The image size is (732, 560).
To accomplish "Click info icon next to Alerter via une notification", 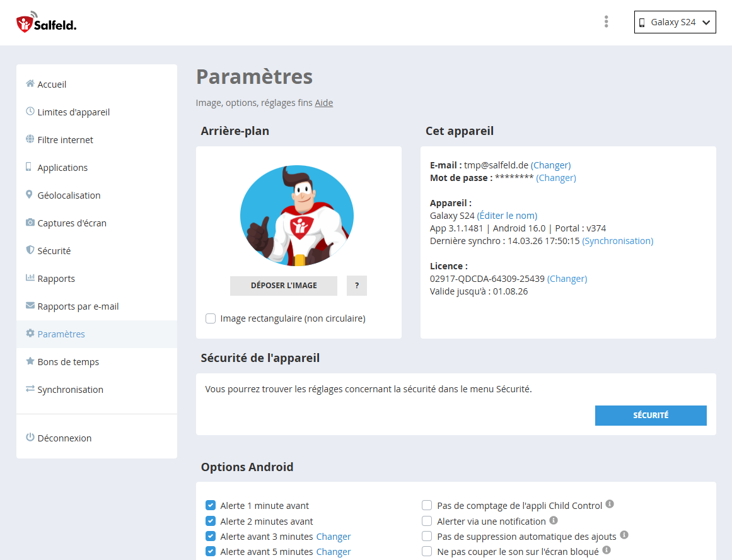I will [554, 520].
